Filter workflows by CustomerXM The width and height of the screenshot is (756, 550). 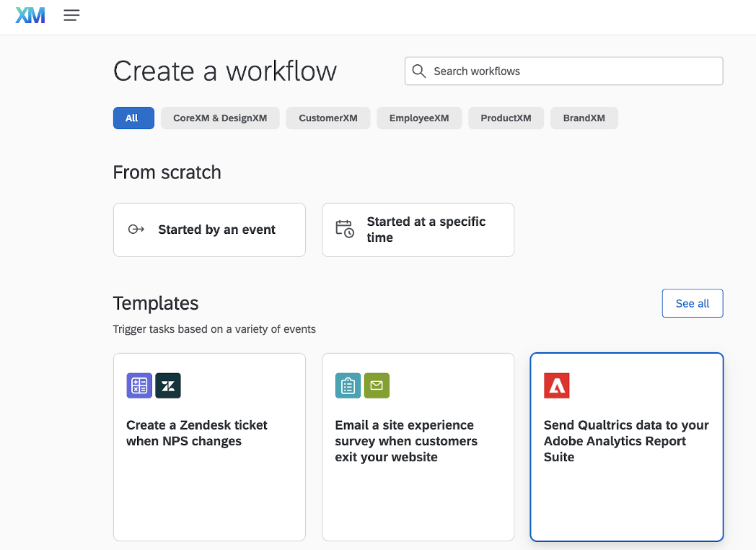point(328,118)
